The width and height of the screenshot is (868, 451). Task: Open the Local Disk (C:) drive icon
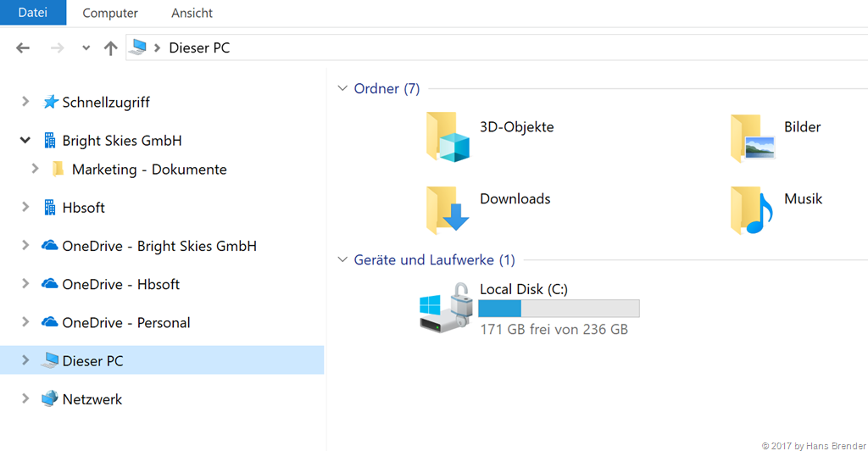pyautogui.click(x=445, y=307)
